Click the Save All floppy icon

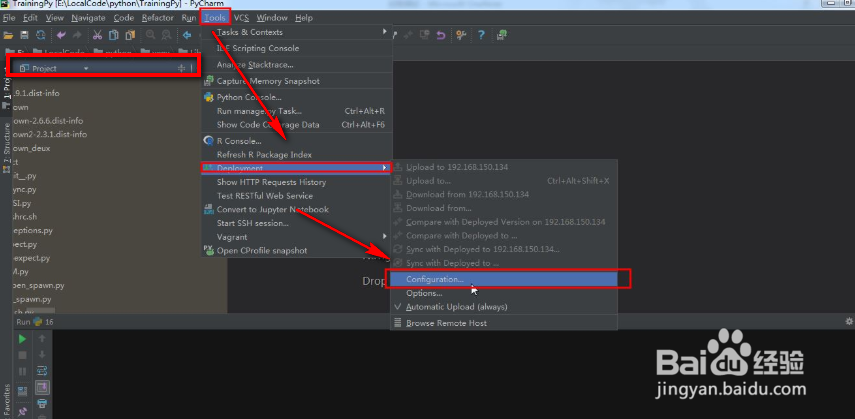[x=24, y=35]
